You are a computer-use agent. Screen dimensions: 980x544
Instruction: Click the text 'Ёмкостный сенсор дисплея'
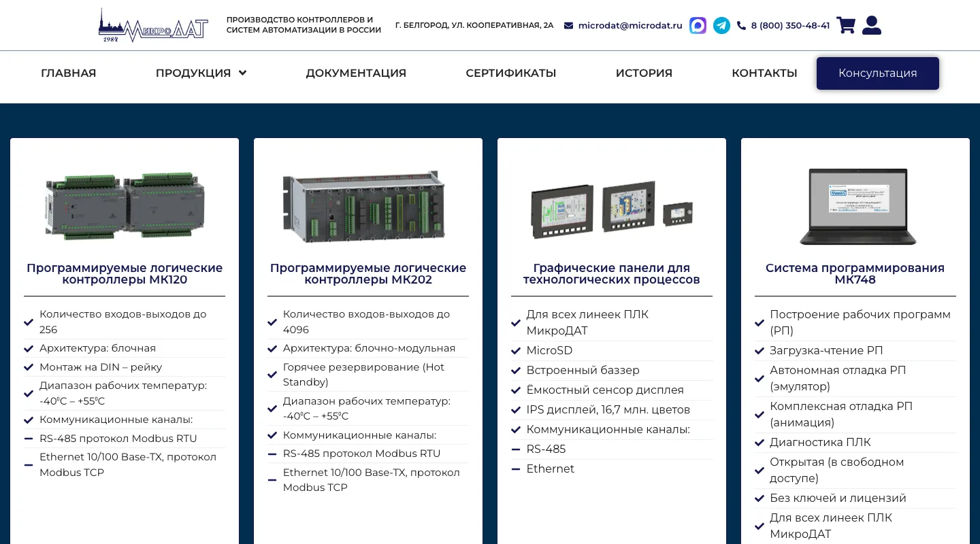tap(605, 390)
